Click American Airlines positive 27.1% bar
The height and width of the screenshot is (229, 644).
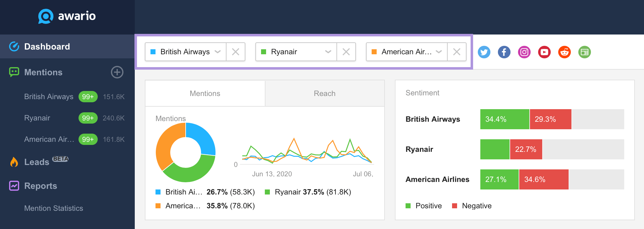coord(499,179)
